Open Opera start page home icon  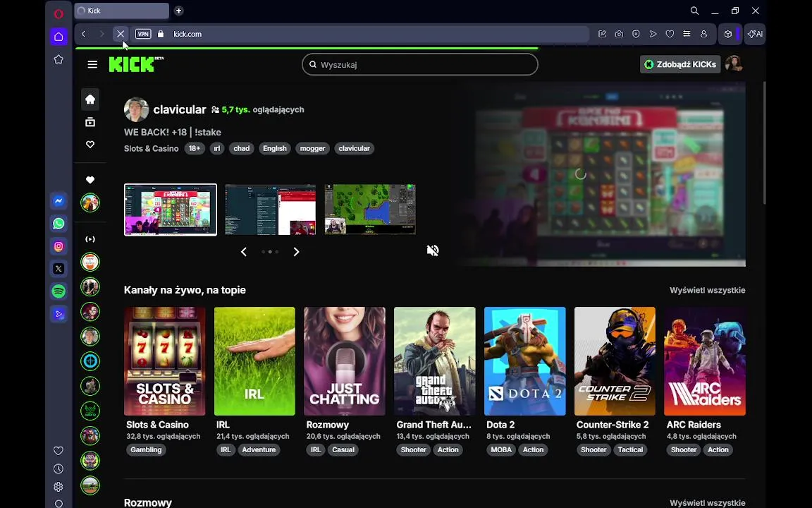pyautogui.click(x=59, y=36)
